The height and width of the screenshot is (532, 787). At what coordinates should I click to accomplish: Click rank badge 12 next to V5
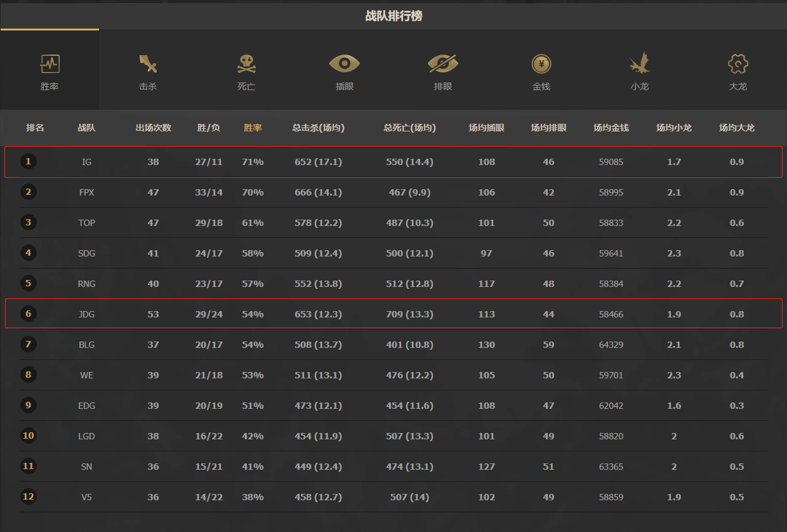(28, 496)
